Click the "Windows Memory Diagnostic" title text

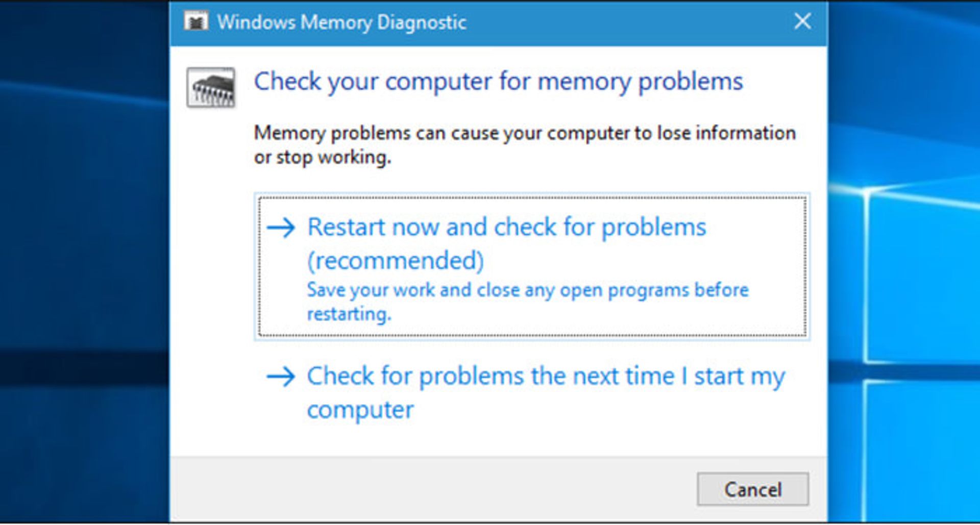point(341,22)
